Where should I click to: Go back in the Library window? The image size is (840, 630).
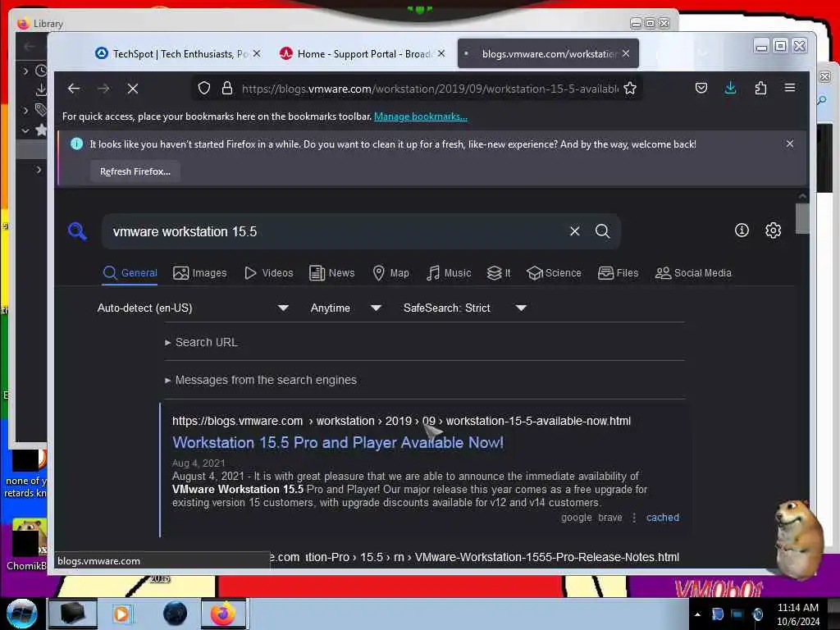tap(30, 47)
